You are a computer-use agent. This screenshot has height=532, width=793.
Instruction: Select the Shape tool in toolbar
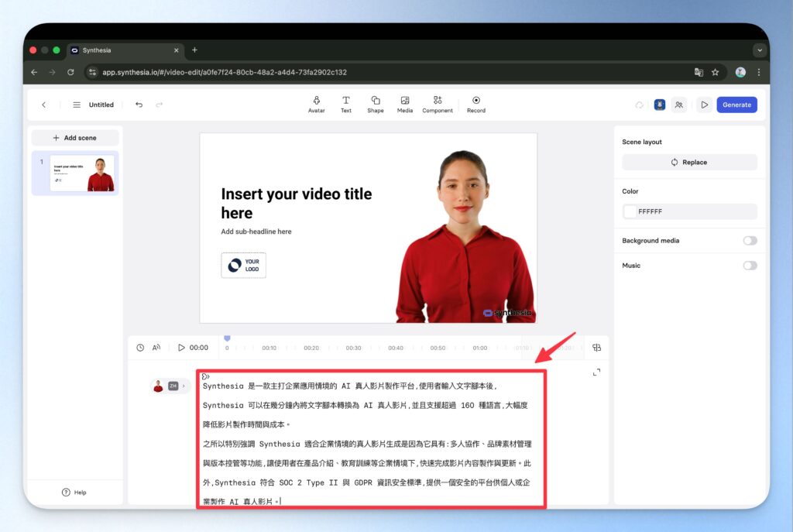click(x=375, y=104)
